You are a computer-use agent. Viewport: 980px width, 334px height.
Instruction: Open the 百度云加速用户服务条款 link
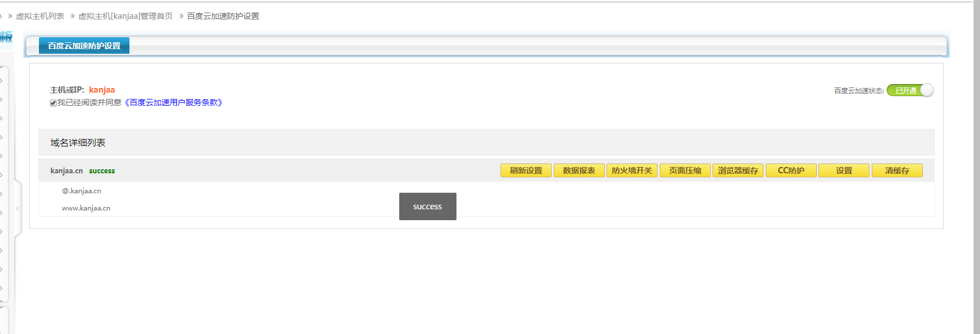pos(174,102)
